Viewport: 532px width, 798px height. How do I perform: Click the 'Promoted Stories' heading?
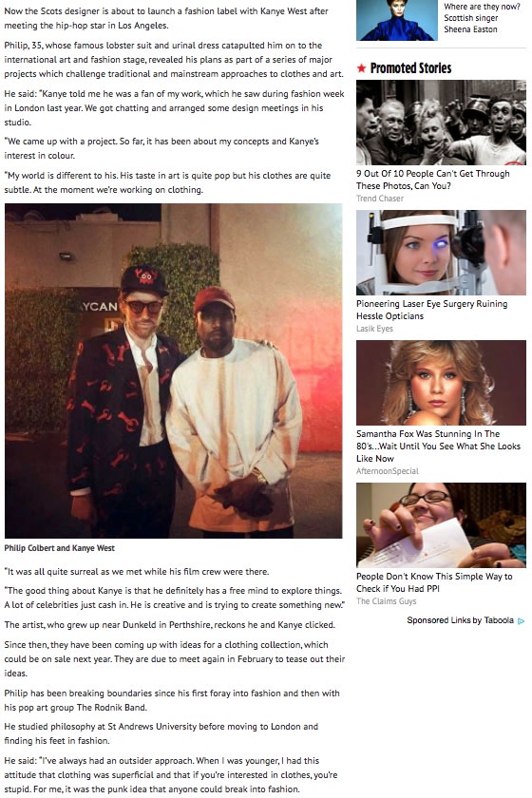[410, 68]
